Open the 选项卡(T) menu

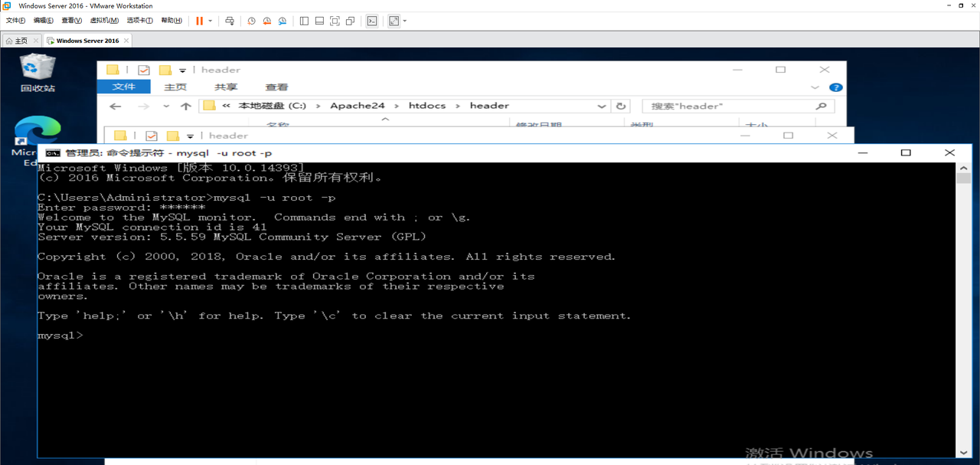(x=139, y=21)
